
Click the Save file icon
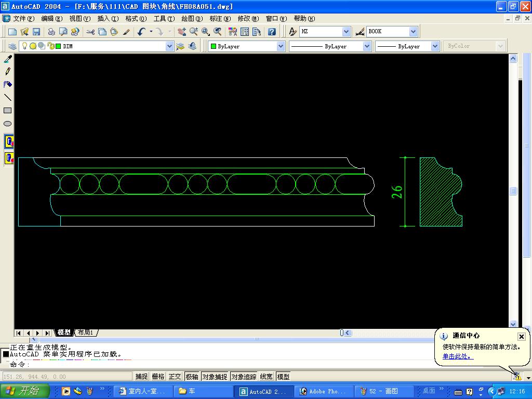click(36, 32)
